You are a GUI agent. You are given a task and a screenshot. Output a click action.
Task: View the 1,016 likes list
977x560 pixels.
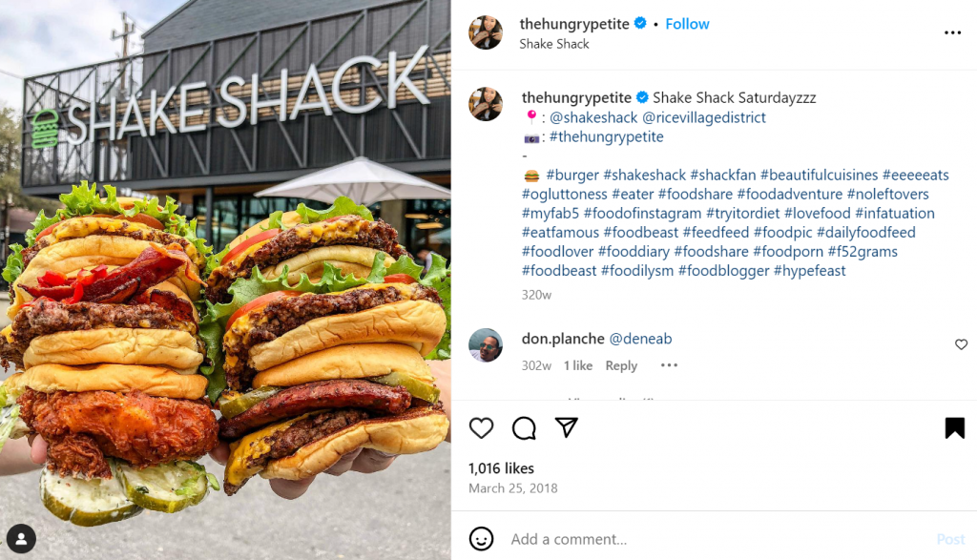(501, 468)
